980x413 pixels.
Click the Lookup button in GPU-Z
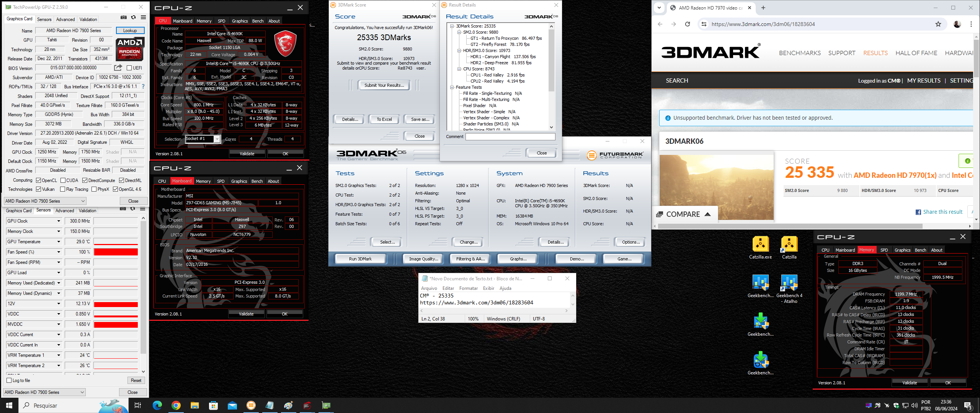coord(130,31)
